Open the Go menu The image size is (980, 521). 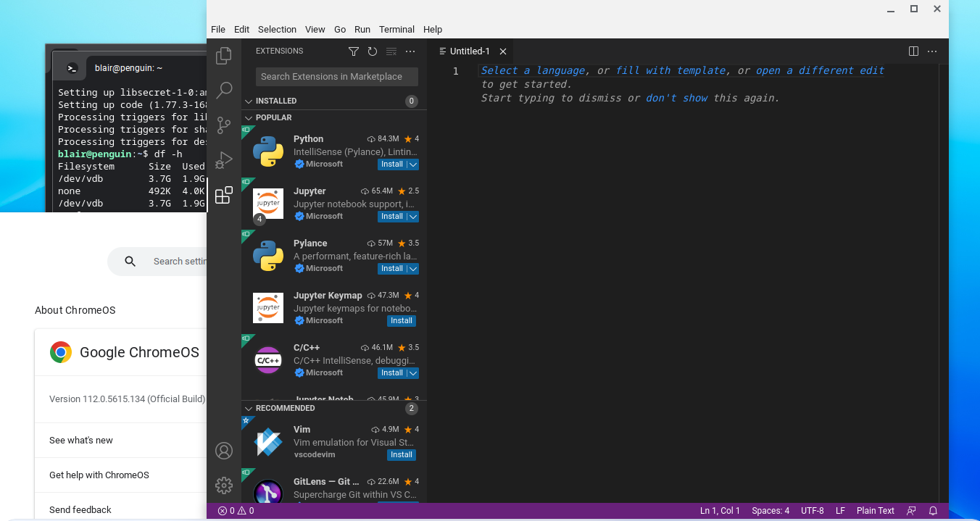coord(340,30)
